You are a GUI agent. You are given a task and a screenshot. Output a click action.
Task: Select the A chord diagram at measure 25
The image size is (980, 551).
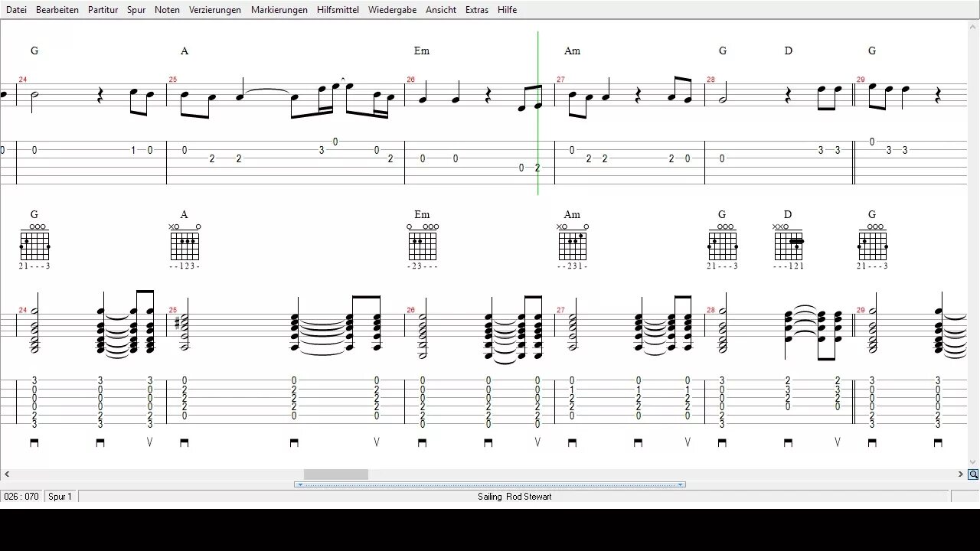coord(185,243)
